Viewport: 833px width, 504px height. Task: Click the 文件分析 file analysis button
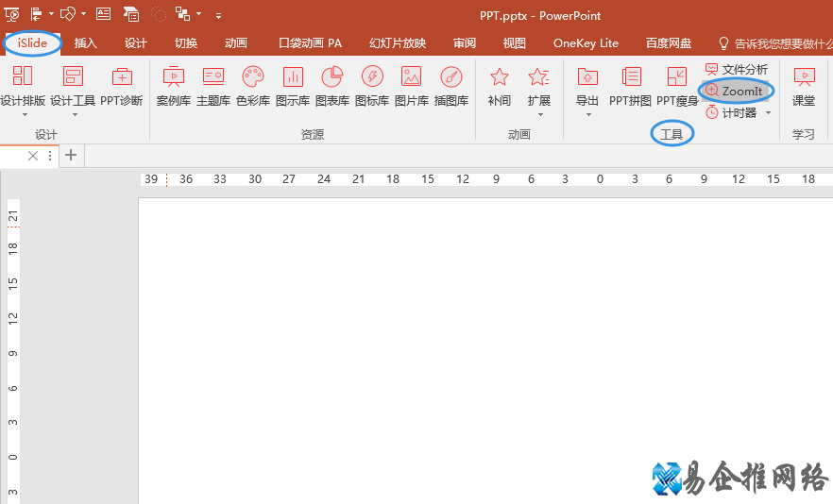pos(737,70)
